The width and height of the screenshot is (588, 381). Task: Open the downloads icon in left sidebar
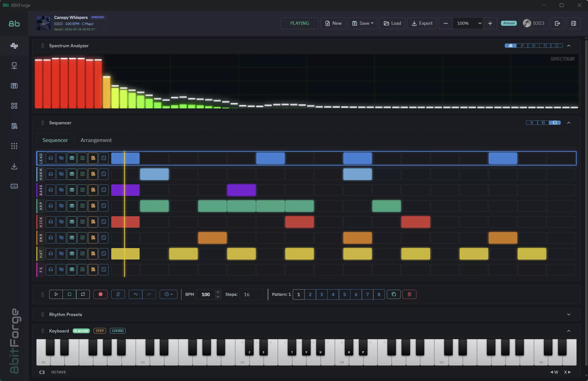point(14,166)
